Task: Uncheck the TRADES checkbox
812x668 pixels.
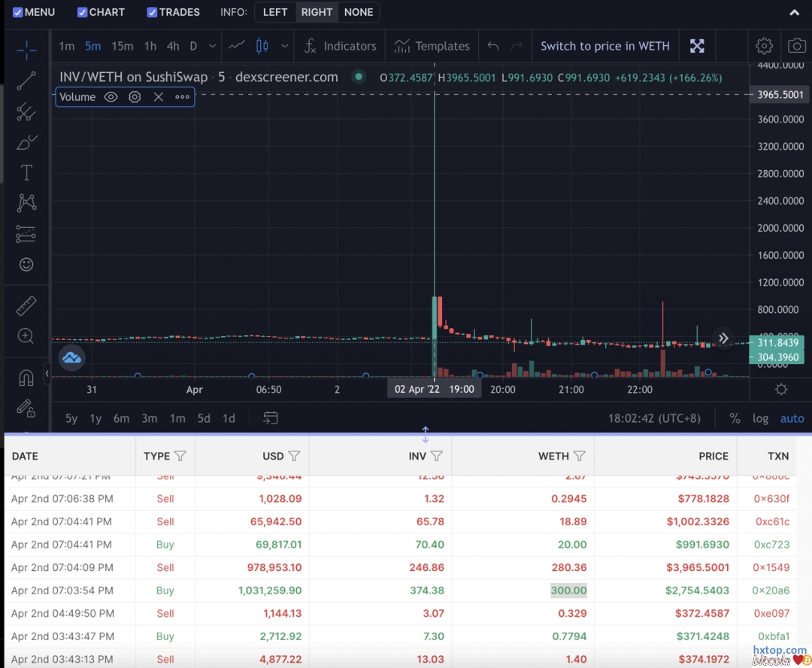Action: pos(152,12)
